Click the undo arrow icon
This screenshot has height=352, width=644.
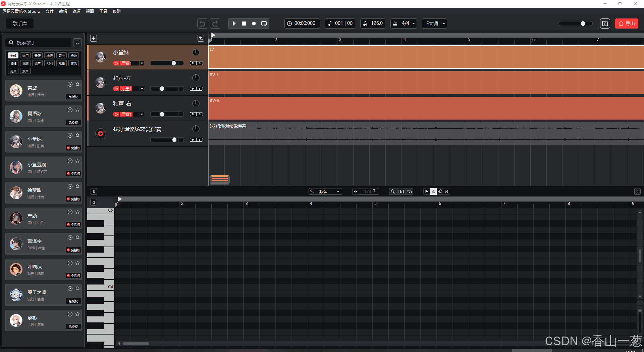(202, 24)
